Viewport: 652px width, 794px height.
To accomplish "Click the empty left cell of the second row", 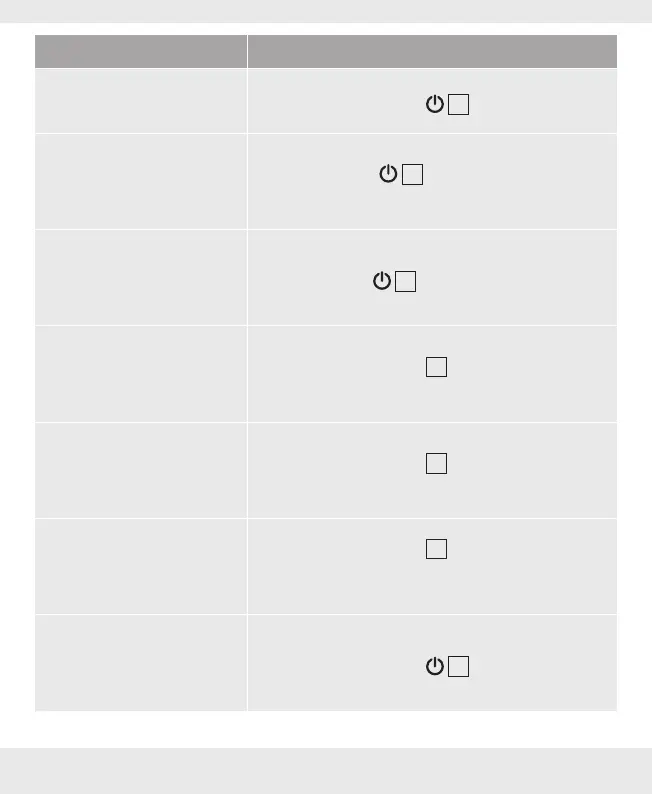I will point(141,181).
